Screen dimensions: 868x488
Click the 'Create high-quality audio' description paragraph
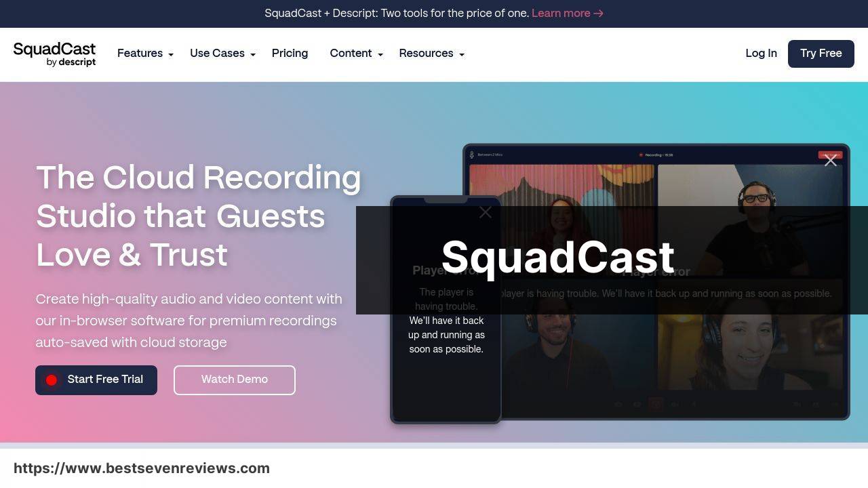tap(189, 321)
